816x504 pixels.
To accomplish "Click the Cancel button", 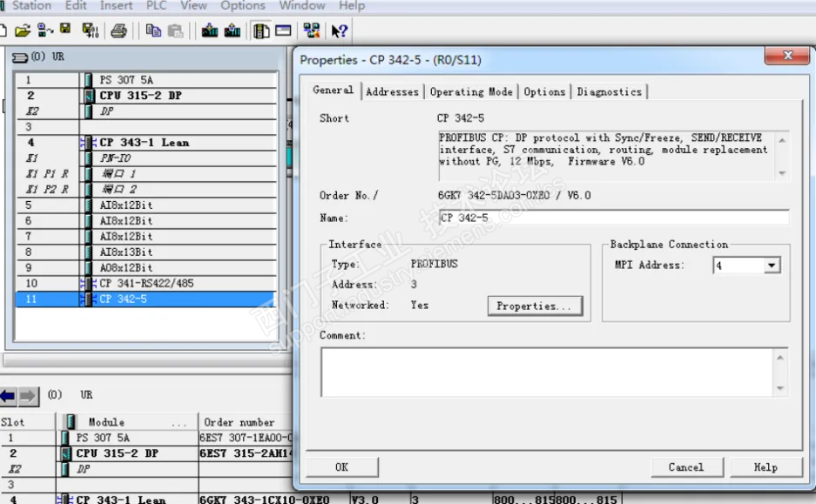I will [x=686, y=467].
